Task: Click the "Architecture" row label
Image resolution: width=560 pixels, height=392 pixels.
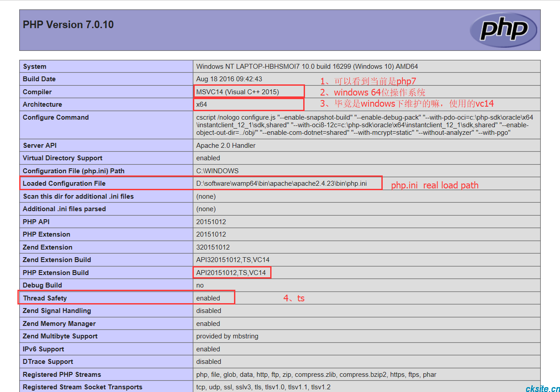Action: 42,104
